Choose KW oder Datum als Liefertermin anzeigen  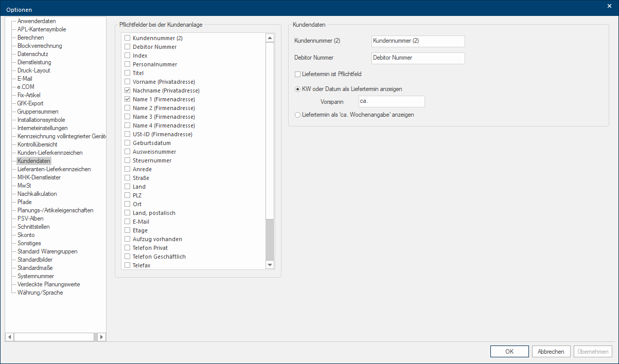coord(297,89)
